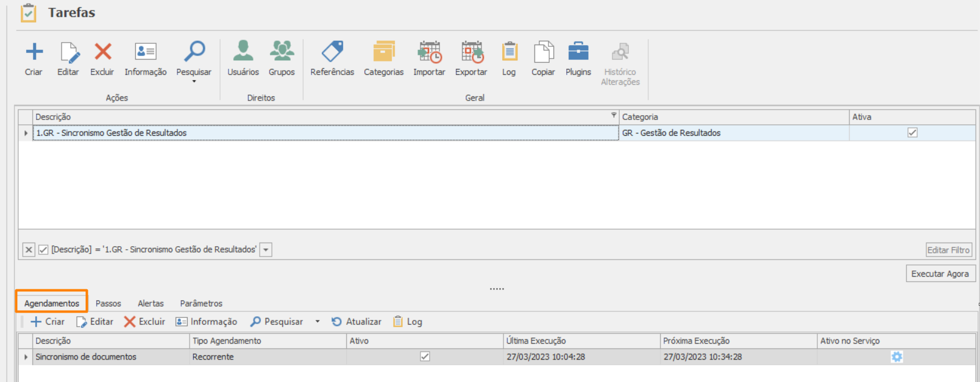
Task: Click the Exportar calendar icon
Action: click(472, 52)
